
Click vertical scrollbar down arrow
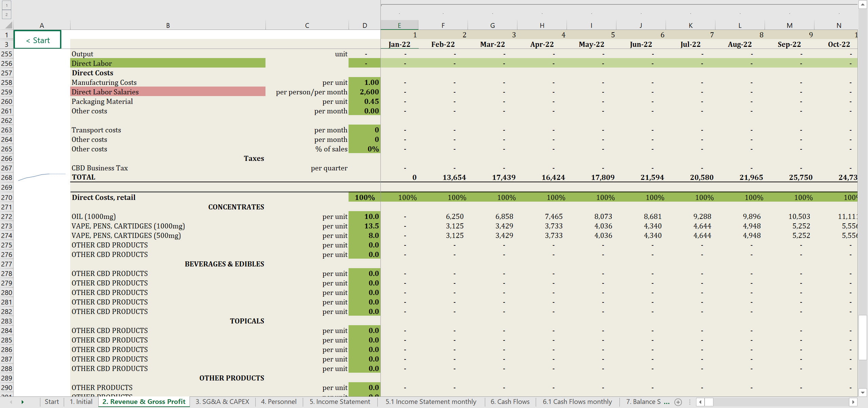[x=863, y=392]
